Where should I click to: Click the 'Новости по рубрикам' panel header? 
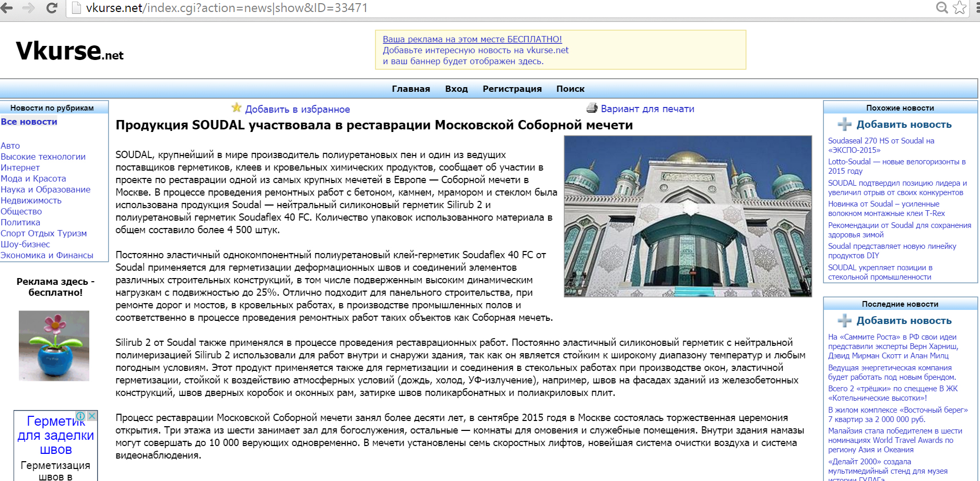coord(54,107)
